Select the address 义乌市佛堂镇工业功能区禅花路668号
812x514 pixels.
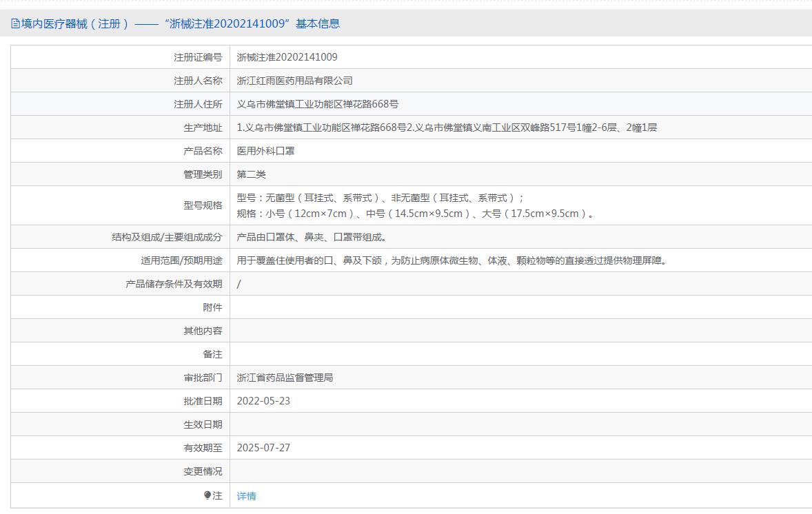(318, 104)
